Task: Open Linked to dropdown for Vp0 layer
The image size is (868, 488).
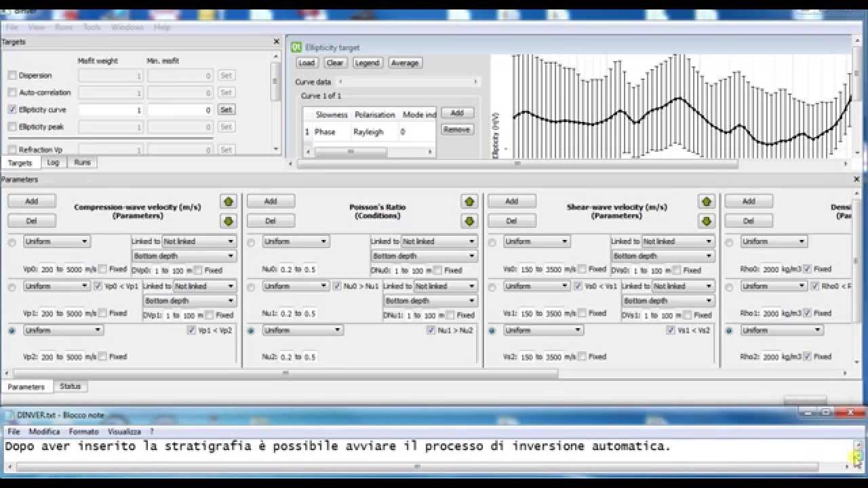Action: click(199, 241)
